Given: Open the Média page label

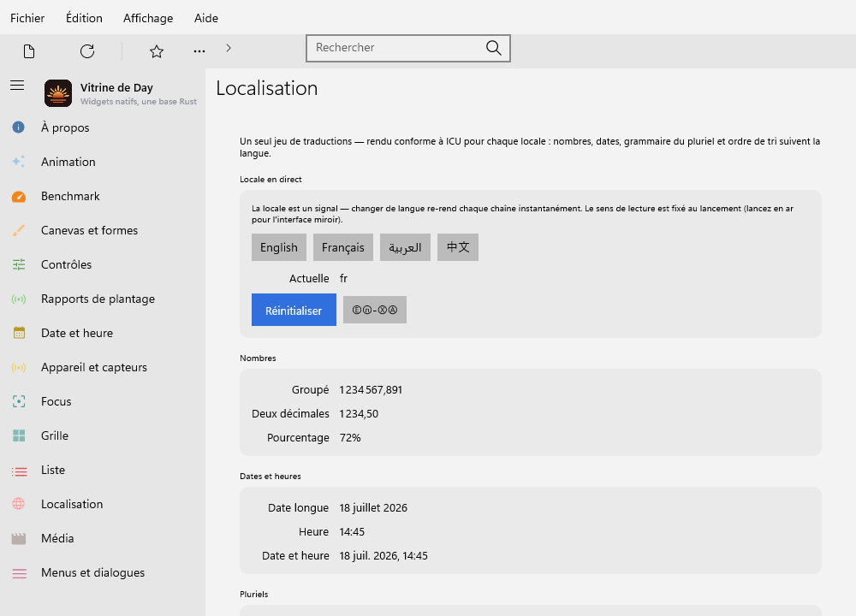Looking at the screenshot, I should [x=57, y=538].
